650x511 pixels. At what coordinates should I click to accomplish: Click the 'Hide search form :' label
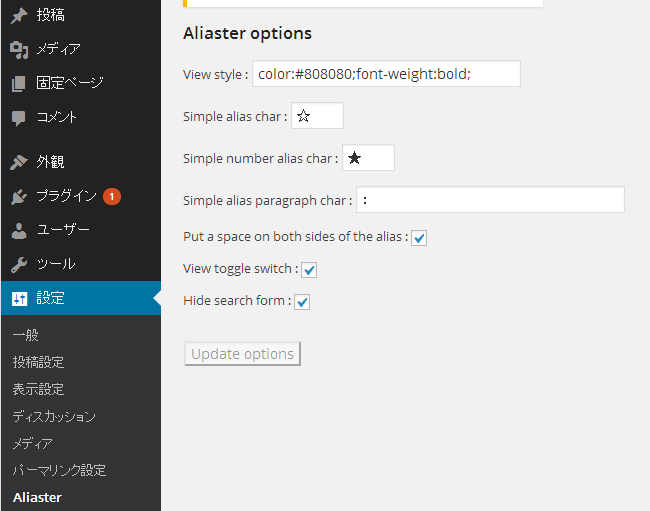(x=237, y=300)
